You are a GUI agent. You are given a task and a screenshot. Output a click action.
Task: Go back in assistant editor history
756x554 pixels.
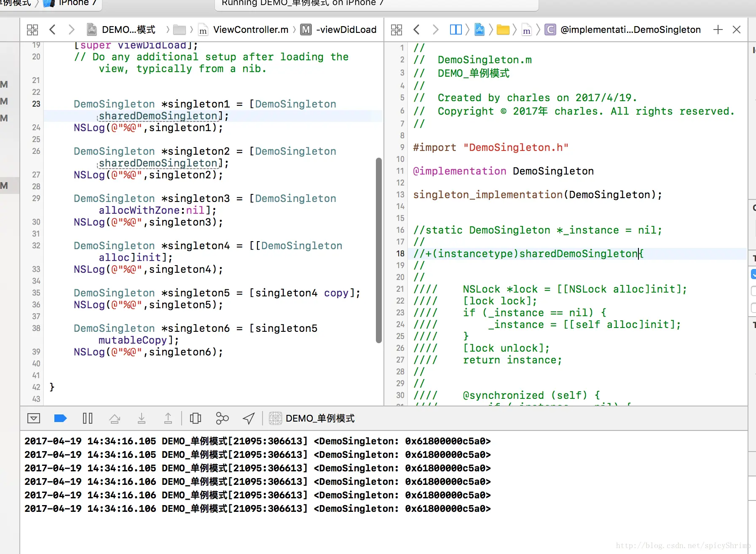[416, 30]
